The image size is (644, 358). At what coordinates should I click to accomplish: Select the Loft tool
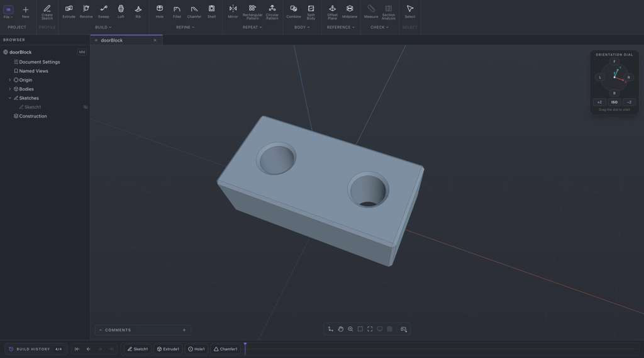point(121,11)
